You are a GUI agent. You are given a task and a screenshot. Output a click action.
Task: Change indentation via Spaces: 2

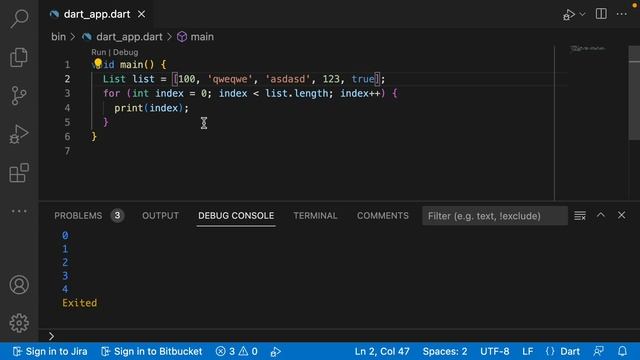coord(445,351)
